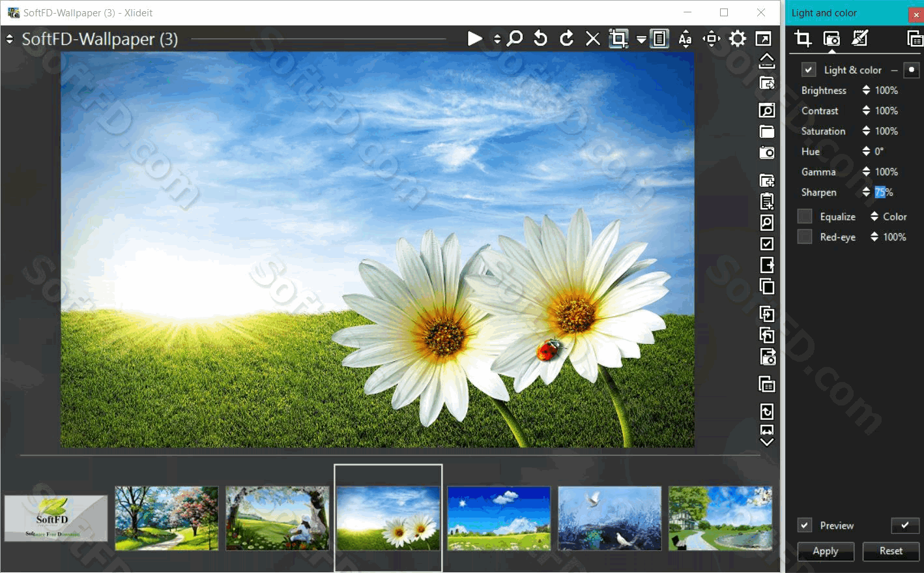Open the text size Aa control
The height and width of the screenshot is (573, 924).
[685, 39]
